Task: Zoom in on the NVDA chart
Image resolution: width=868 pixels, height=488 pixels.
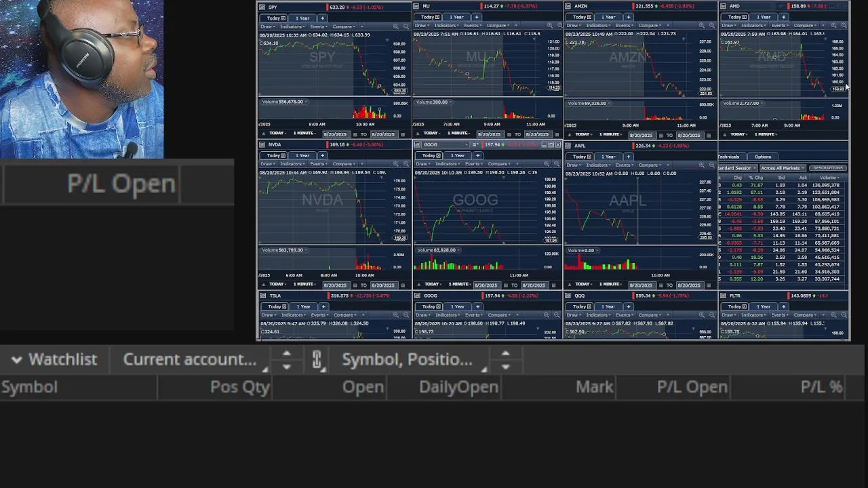Action: (x=395, y=164)
